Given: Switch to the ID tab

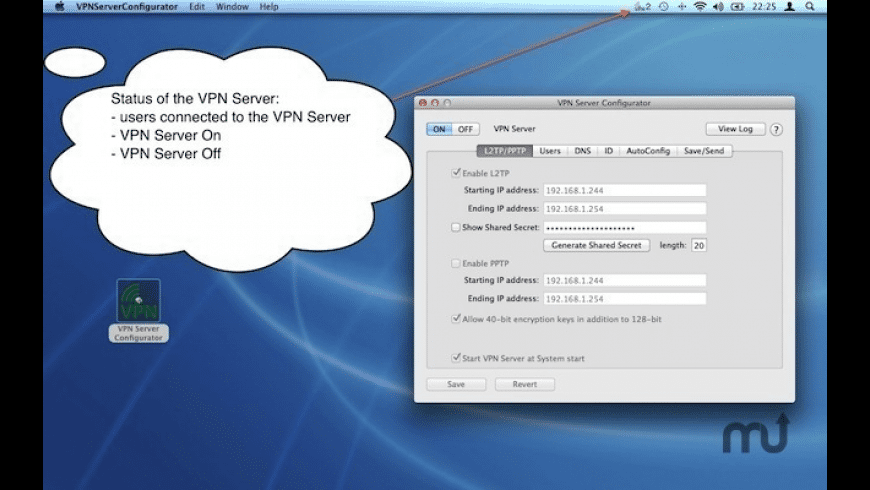Looking at the screenshot, I should click(x=609, y=151).
